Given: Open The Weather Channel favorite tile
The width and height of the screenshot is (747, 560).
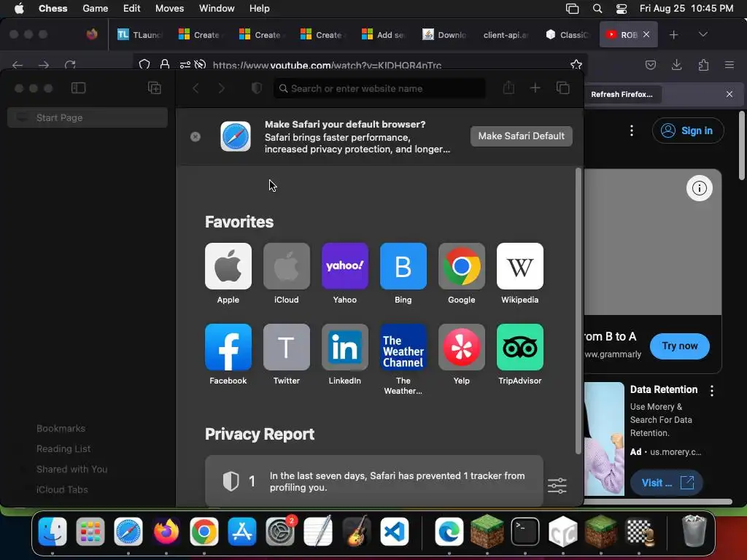Looking at the screenshot, I should point(403,347).
